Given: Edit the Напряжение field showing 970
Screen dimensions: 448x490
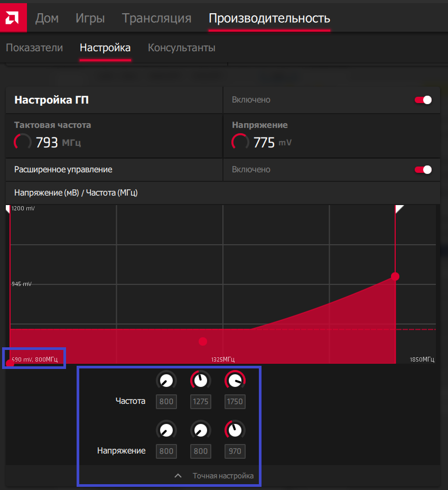Looking at the screenshot, I should click(235, 451).
